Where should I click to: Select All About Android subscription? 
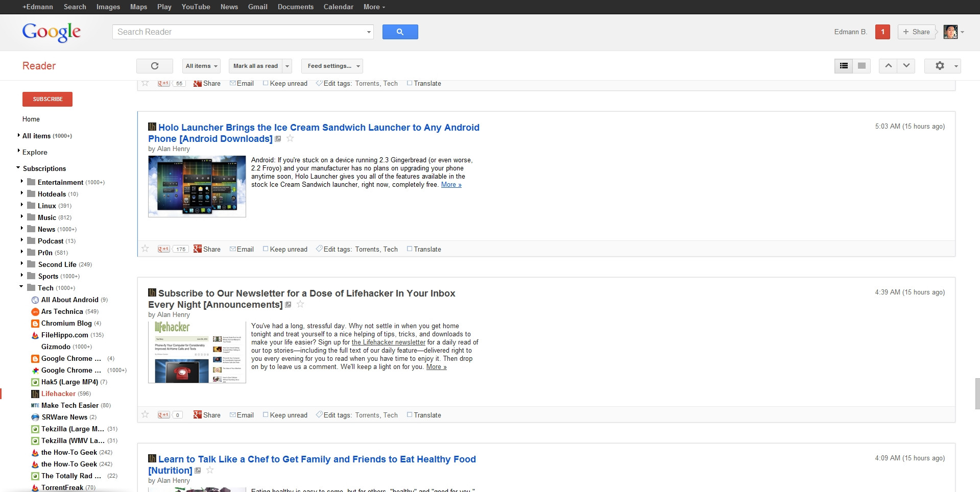pos(69,300)
